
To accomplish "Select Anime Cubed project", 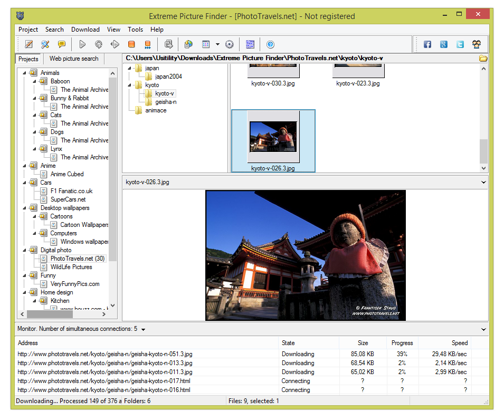I will point(67,174).
